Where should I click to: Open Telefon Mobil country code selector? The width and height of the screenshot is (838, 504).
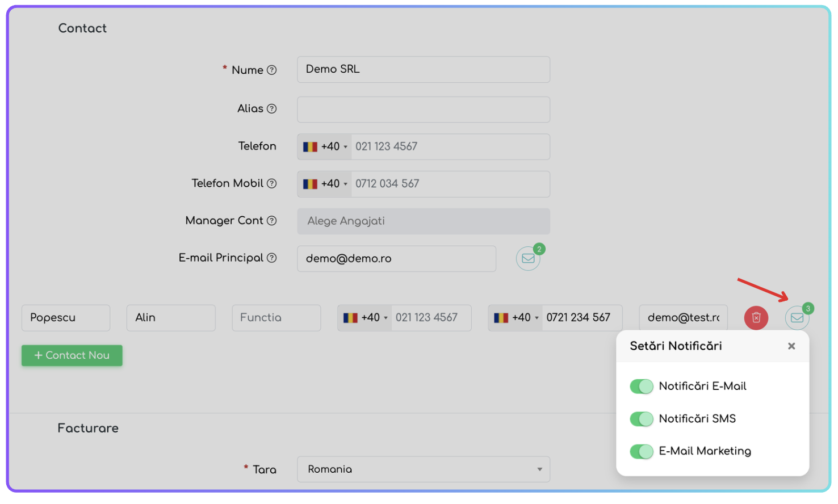tap(325, 184)
